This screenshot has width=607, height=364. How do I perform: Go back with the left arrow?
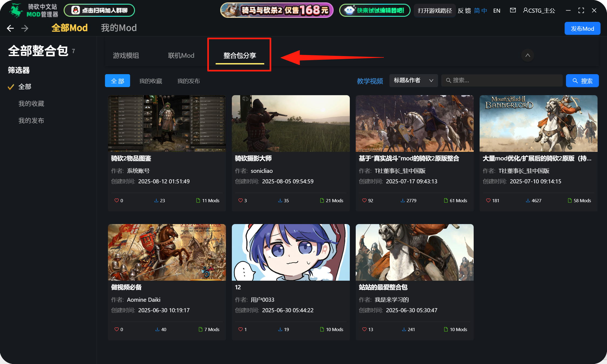coord(10,28)
